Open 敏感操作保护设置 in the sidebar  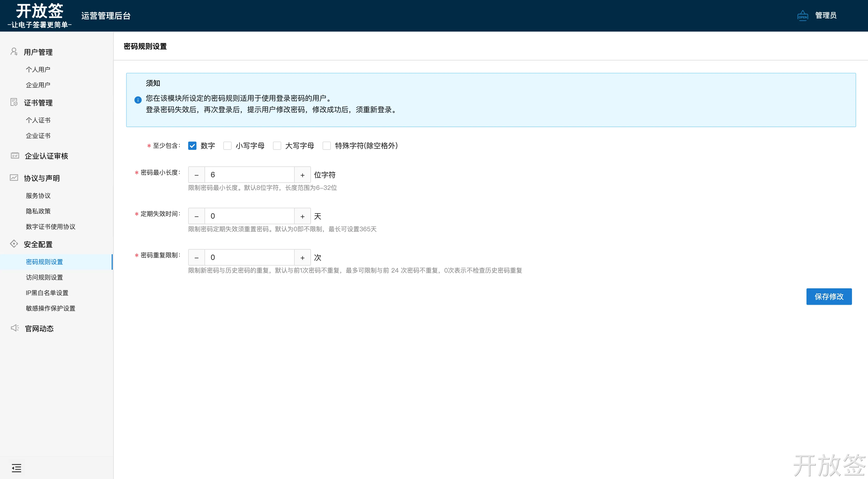[x=51, y=308]
